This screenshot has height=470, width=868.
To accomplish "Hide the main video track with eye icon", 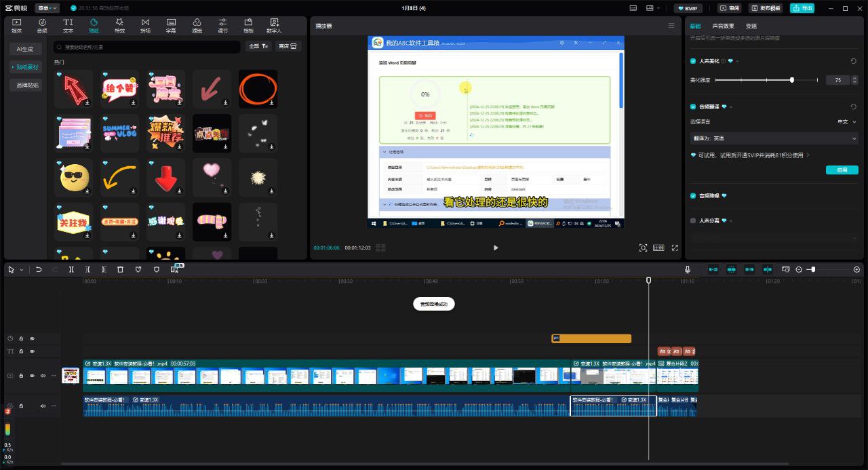I will [32, 376].
